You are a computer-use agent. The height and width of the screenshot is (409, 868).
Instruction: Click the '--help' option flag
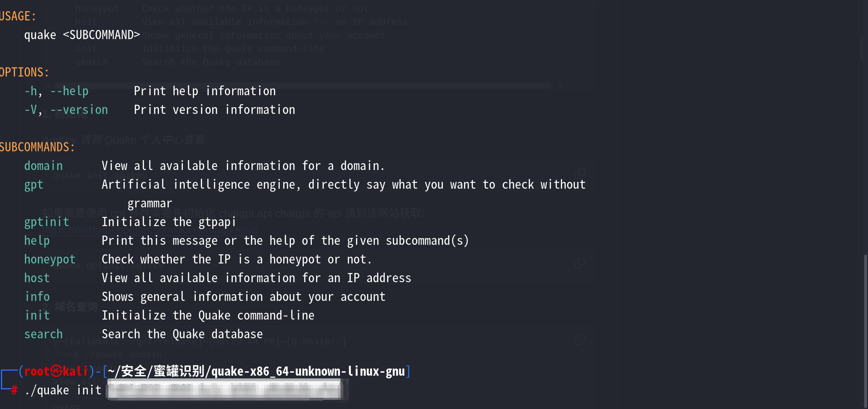69,91
